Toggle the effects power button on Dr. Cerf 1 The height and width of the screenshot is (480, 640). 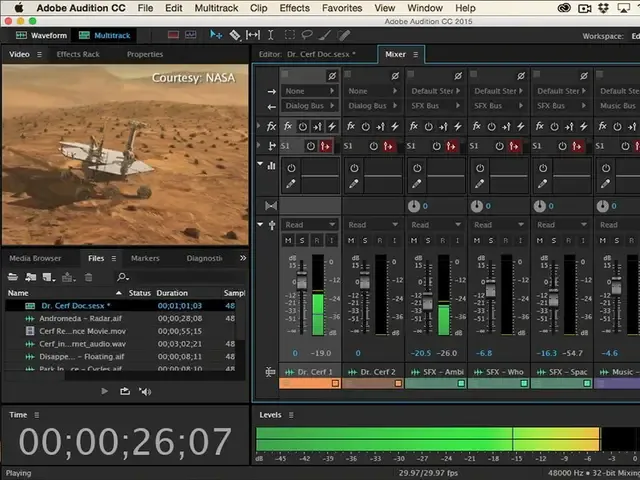coord(302,127)
